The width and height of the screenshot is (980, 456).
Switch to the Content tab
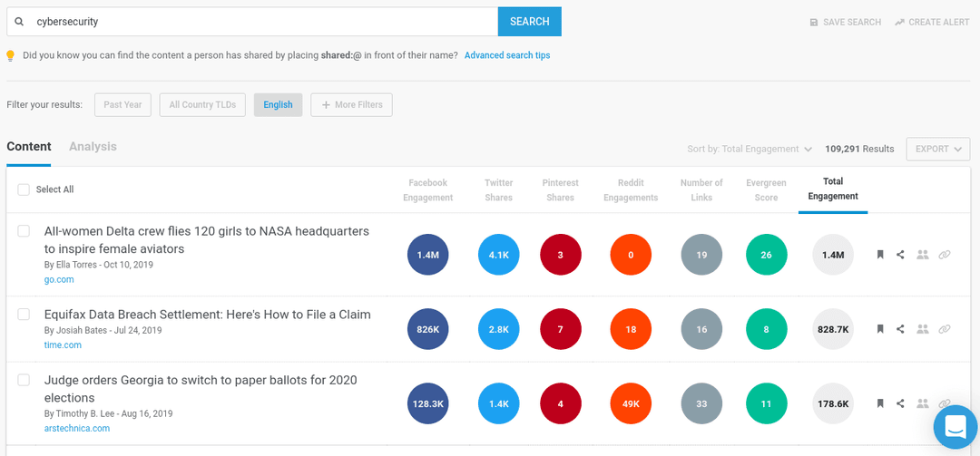(29, 147)
